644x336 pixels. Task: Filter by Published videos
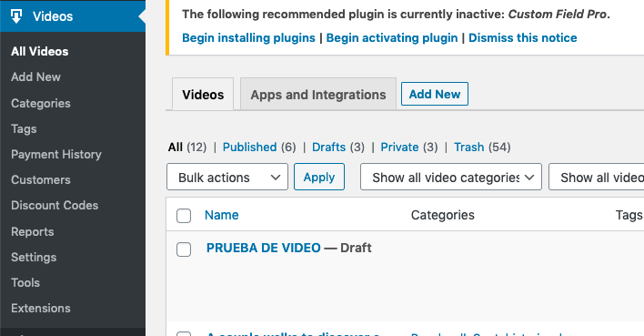pos(250,148)
